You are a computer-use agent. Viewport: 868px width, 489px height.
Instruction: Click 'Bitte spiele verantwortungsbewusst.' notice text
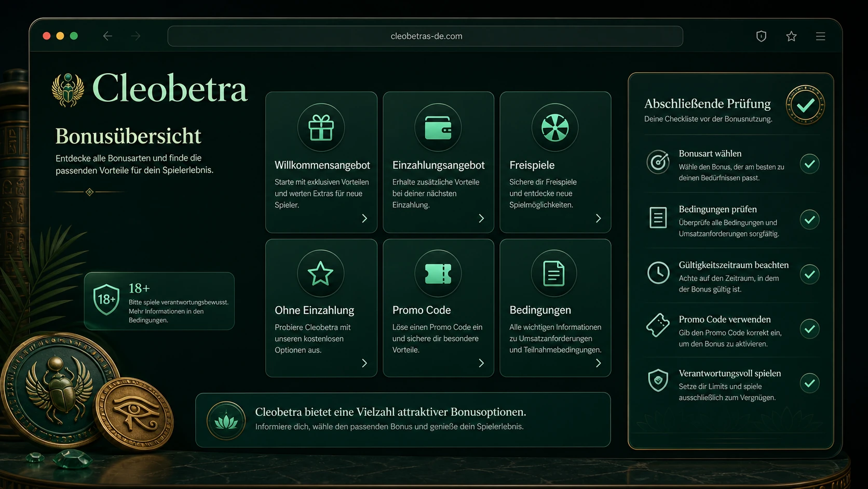pyautogui.click(x=179, y=302)
